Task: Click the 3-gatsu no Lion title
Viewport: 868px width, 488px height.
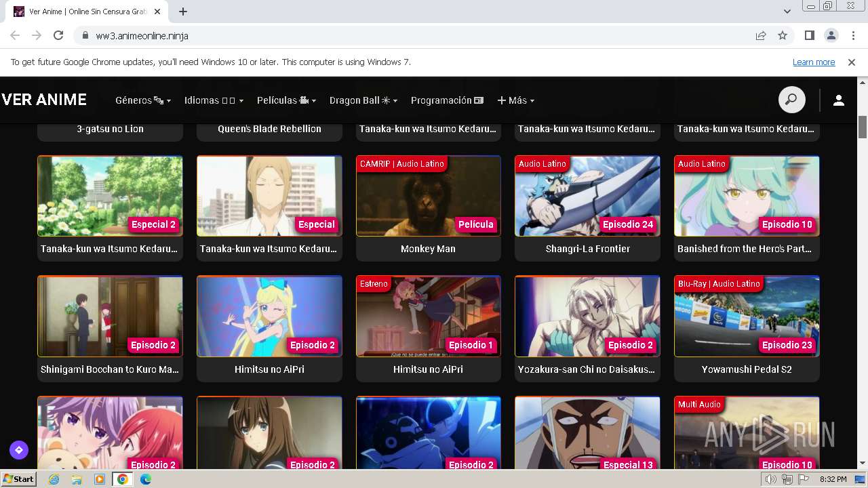Action: [110, 129]
